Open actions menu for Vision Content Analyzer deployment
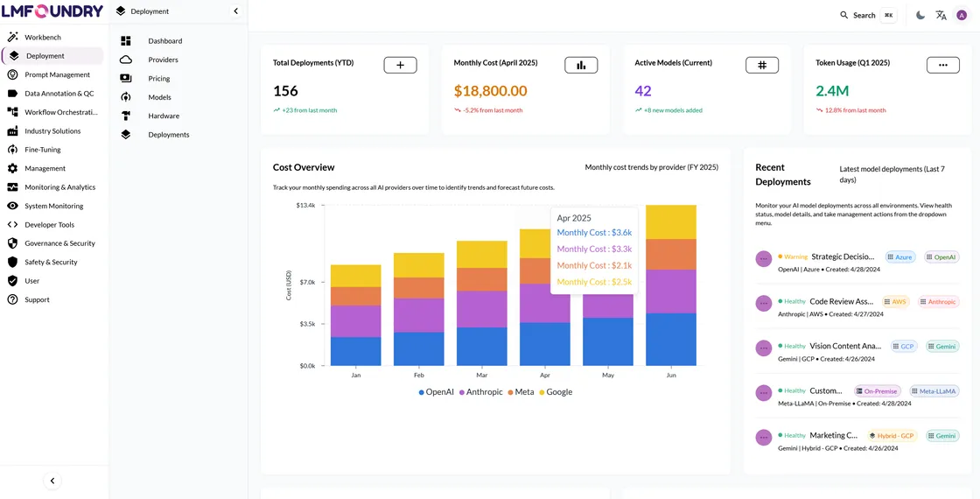 [x=764, y=348]
